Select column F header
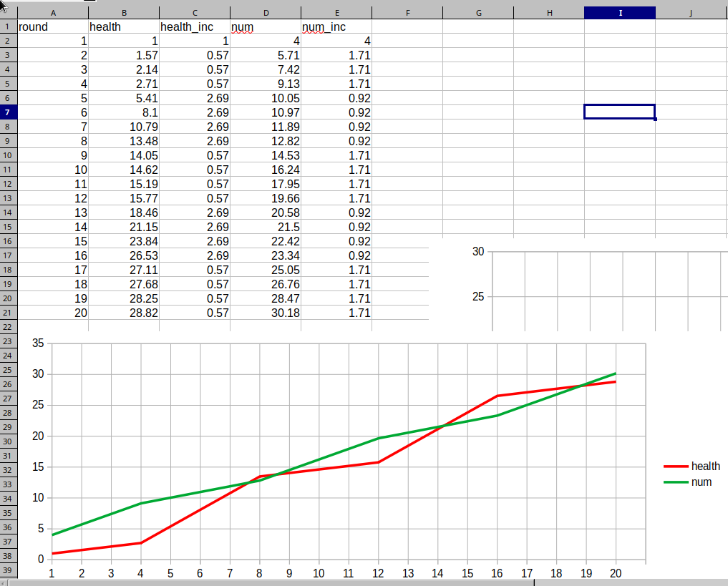The height and width of the screenshot is (586, 728). coord(407,13)
